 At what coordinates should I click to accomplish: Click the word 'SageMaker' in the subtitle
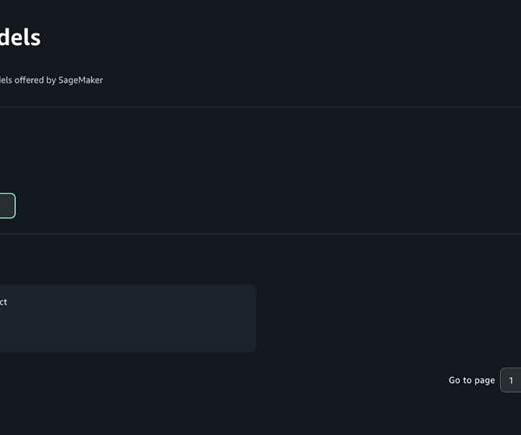[x=80, y=80]
